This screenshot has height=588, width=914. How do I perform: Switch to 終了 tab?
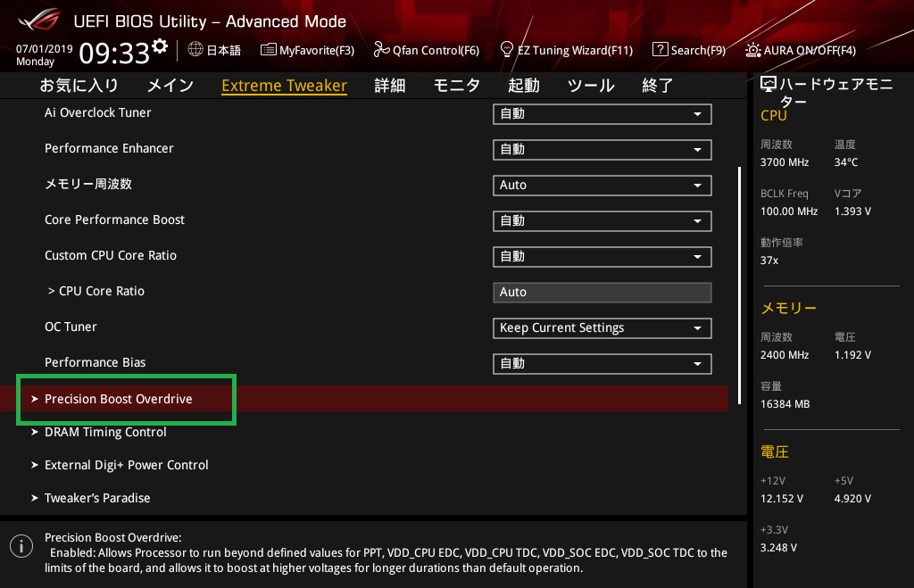[x=658, y=86]
